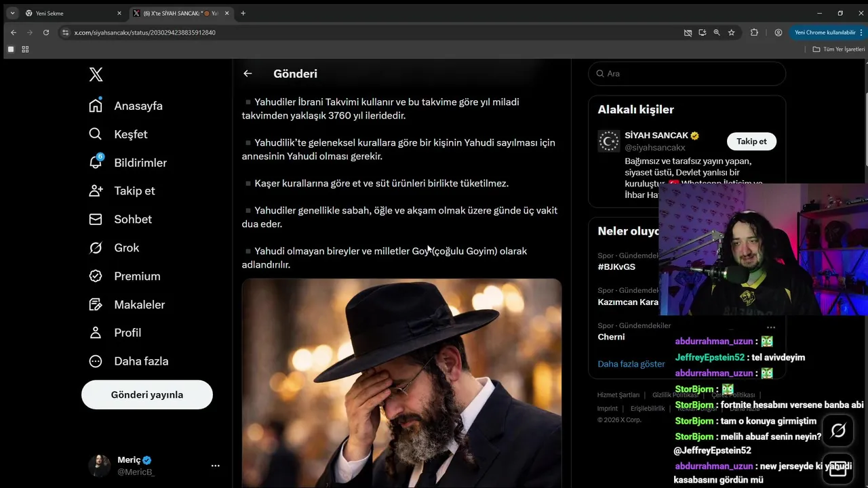Open Daha fazla göster link
The image size is (868, 488).
click(631, 364)
